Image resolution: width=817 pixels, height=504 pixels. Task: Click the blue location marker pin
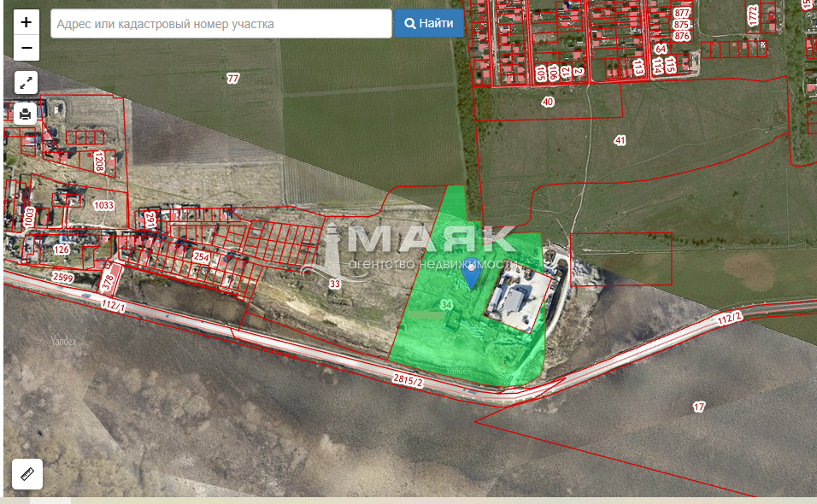coord(471,275)
